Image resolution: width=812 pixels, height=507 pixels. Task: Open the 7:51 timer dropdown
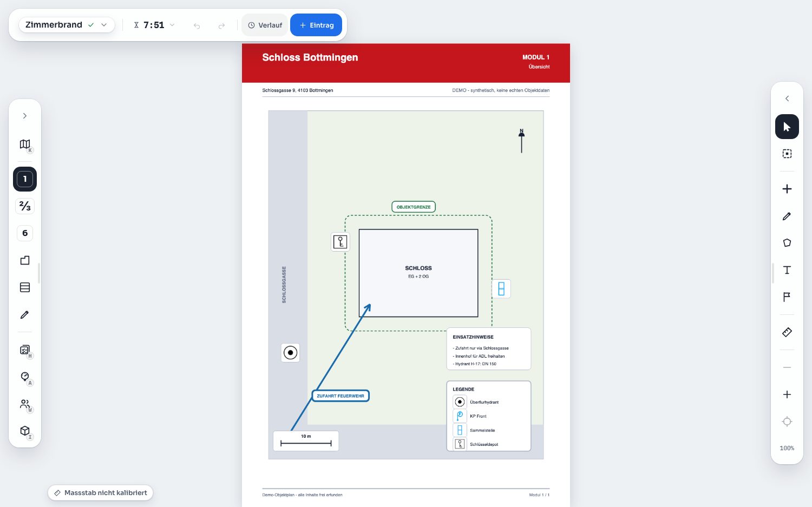pyautogui.click(x=154, y=25)
